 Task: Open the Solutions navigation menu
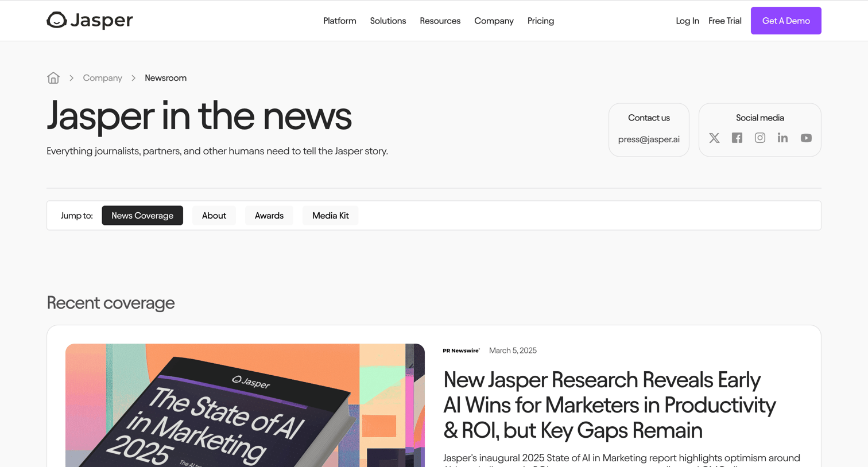tap(388, 21)
